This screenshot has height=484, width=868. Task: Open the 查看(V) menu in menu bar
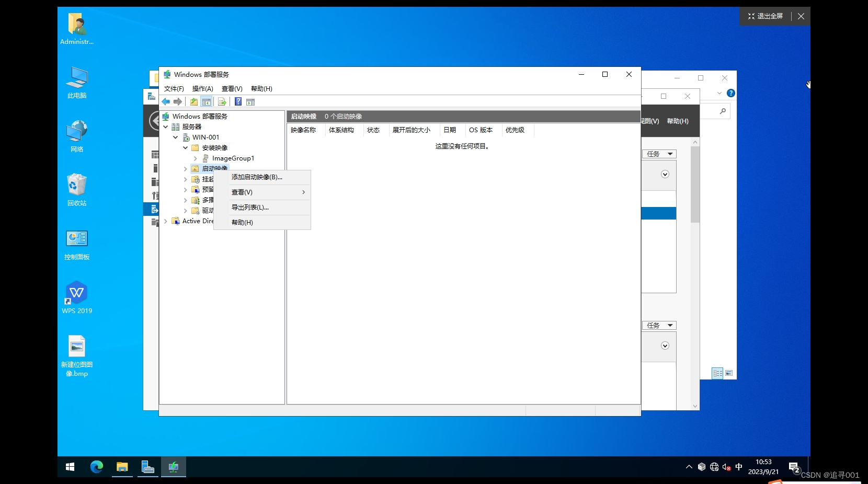tap(232, 89)
